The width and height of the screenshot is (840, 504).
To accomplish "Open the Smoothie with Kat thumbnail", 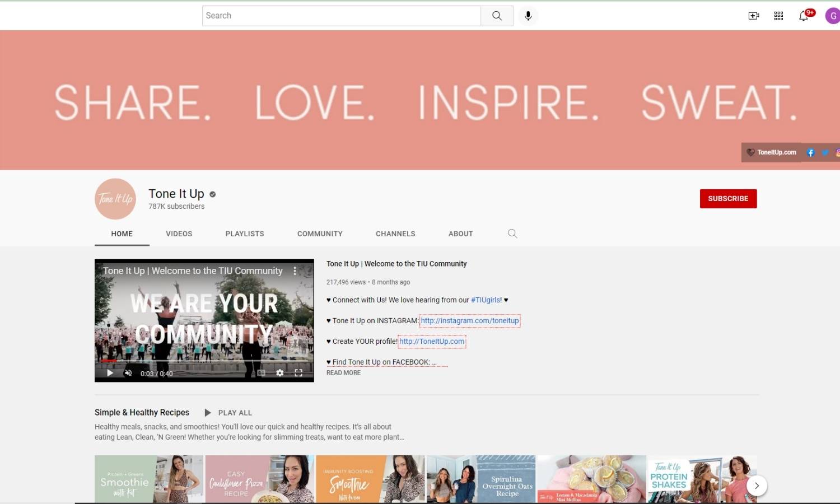I will click(x=149, y=479).
